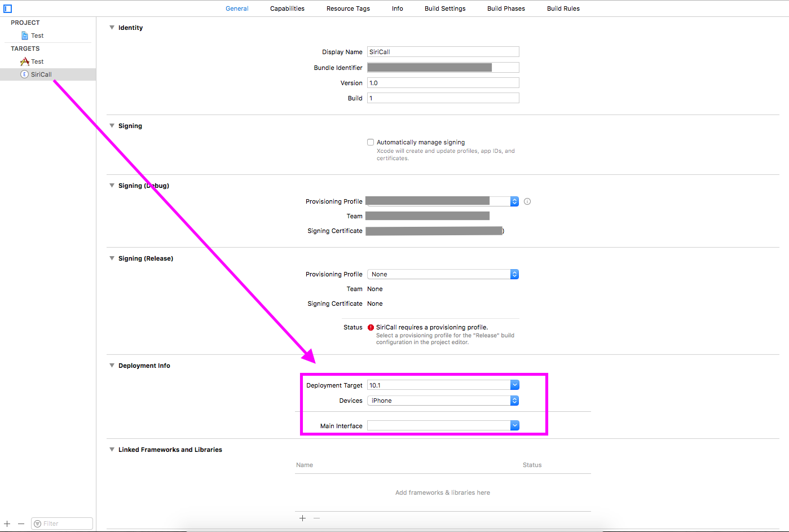The width and height of the screenshot is (789, 532).
Task: Click the targets Filter field
Action: (62, 524)
